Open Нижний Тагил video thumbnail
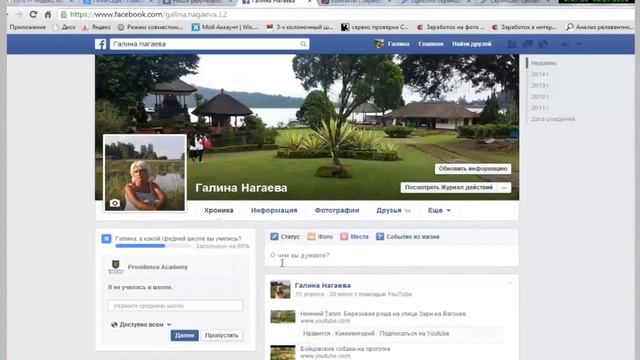The width and height of the screenshot is (640, 360). 282,317
